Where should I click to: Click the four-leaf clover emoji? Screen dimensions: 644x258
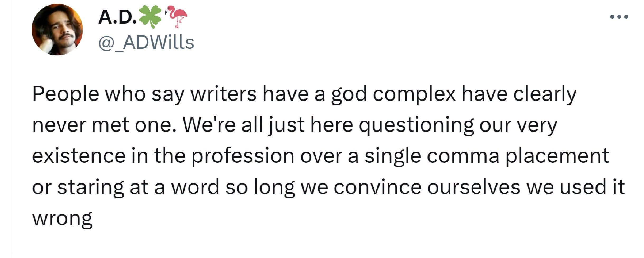click(x=150, y=16)
